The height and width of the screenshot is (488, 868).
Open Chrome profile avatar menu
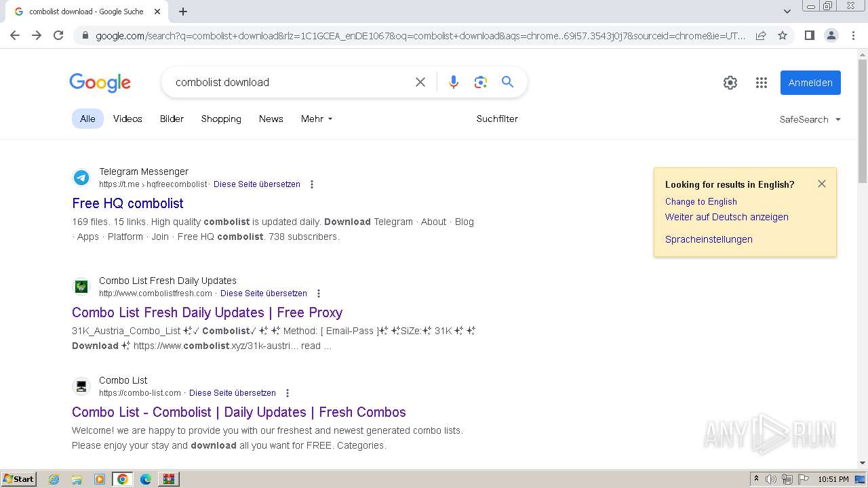[x=831, y=35]
